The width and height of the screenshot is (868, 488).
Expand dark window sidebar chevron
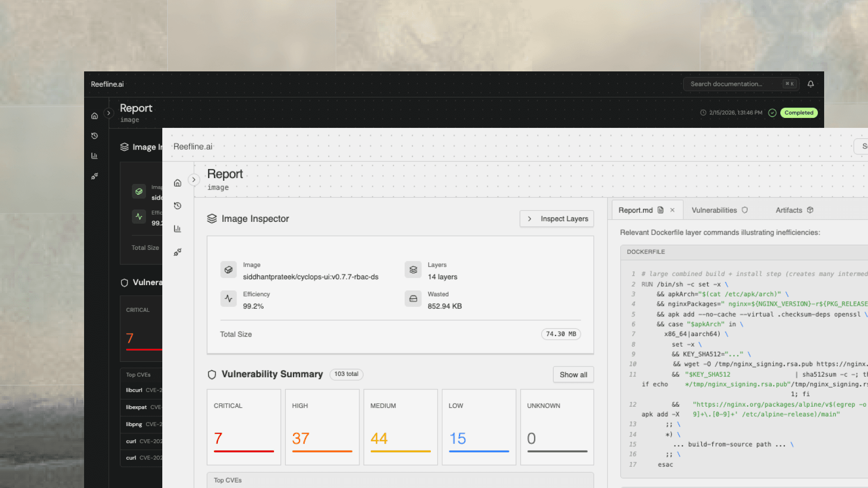(108, 113)
